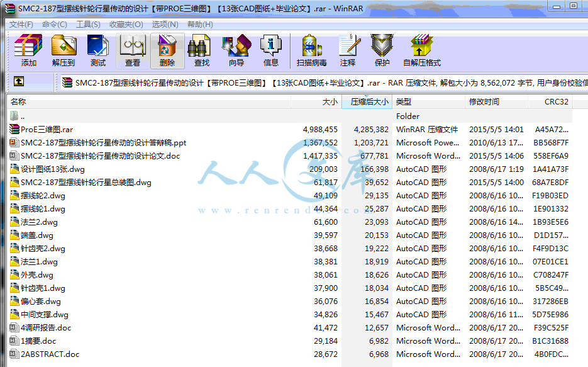The width and height of the screenshot is (588, 367).
Task: Click the 解压到 (Extract To) icon
Action: click(x=64, y=50)
